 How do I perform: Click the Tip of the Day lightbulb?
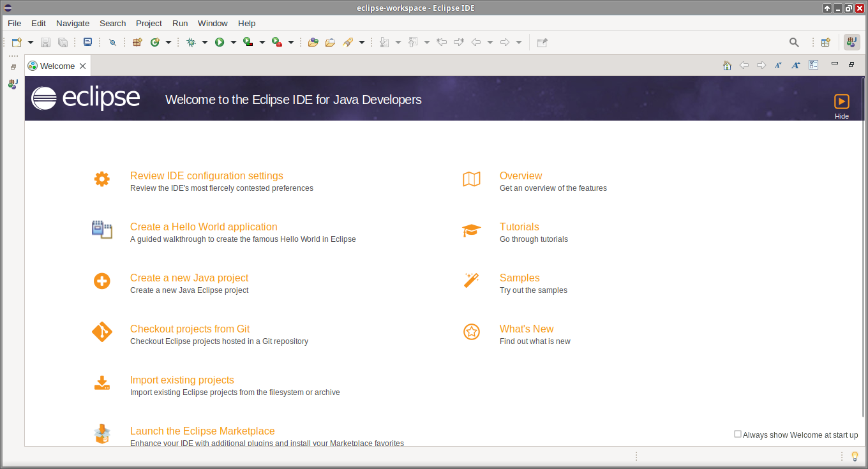[855, 456]
